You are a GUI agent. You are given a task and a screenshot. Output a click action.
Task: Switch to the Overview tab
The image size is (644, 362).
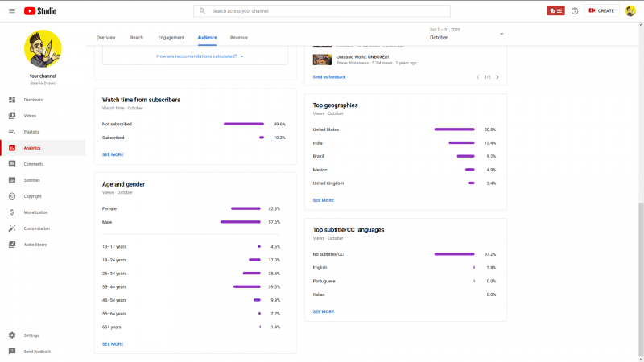[105, 38]
